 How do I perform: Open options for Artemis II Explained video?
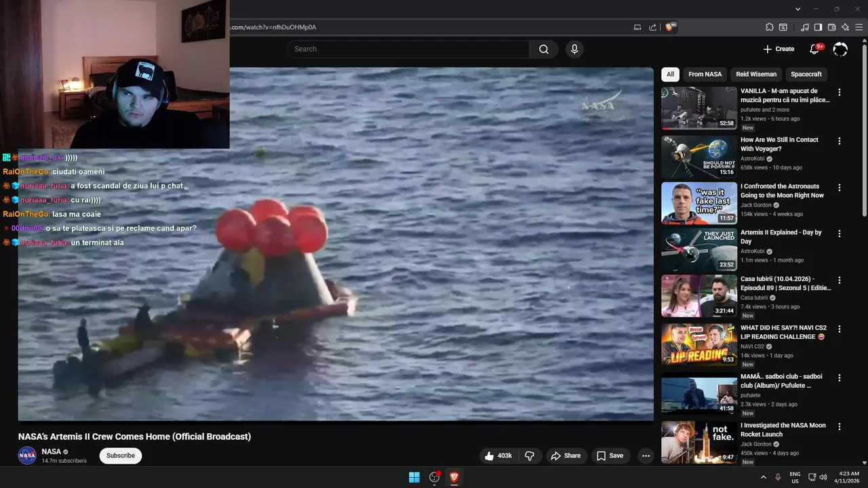840,233
